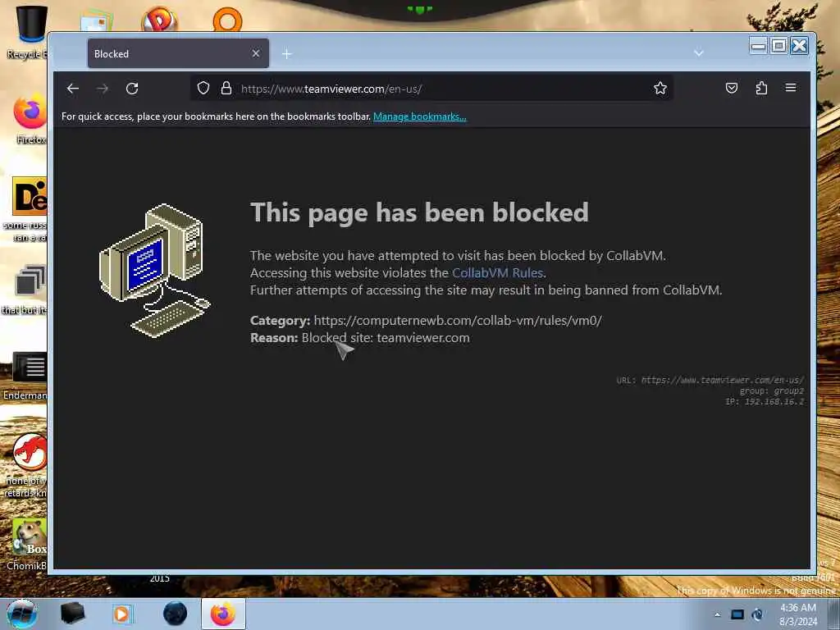Open the Windows Start orb
Viewport: 840px width, 630px height.
point(22,614)
